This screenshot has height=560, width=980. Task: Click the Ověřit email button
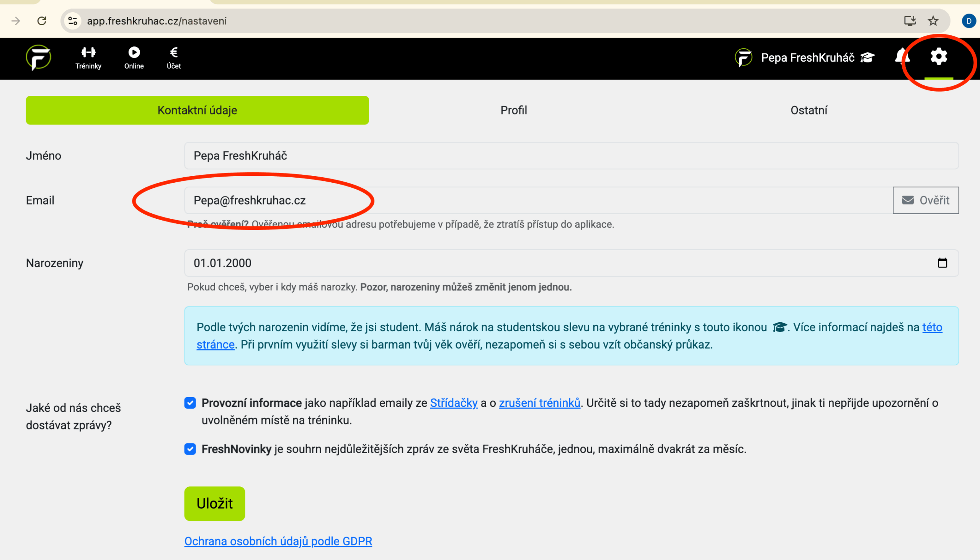[925, 200]
